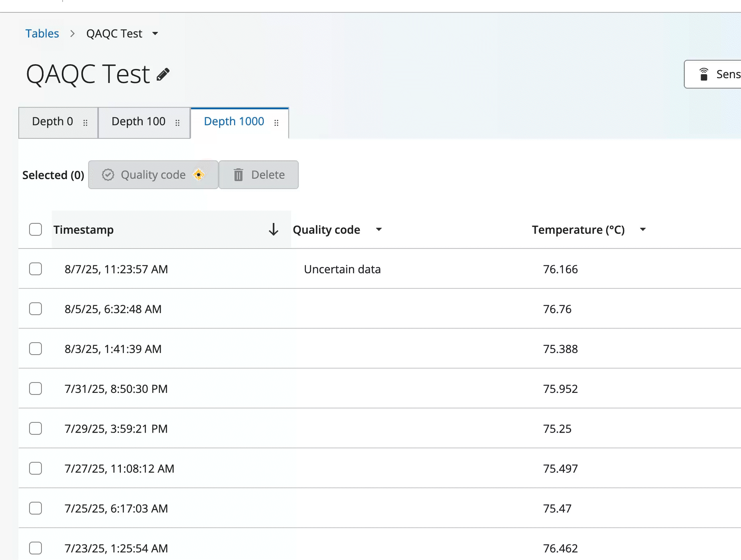Screen dimensions: 741x560
Task: Click the breadcrumb chevron separator after Tables
Action: (x=73, y=34)
